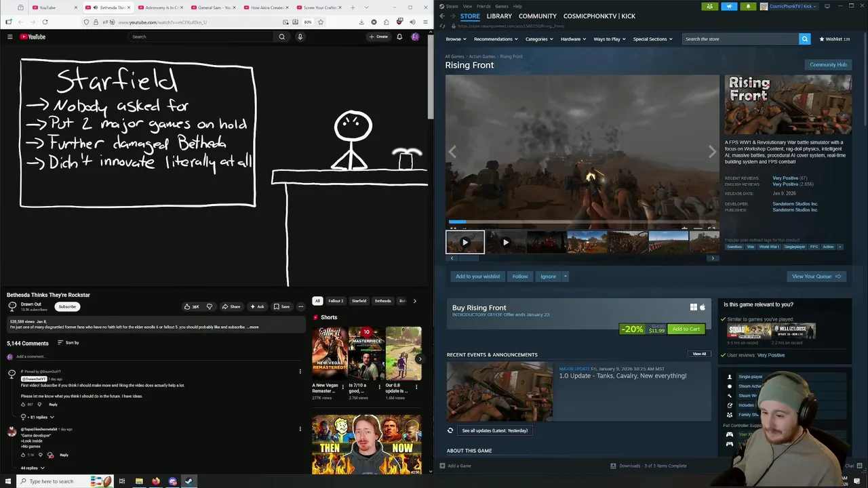This screenshot has height=488, width=868.
Task: Click in Steam store search field
Action: [x=741, y=39]
